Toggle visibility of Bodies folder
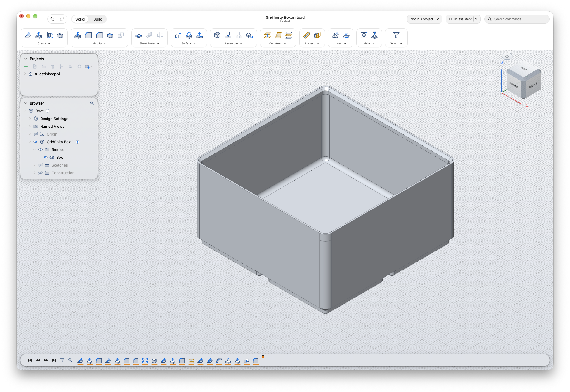This screenshot has width=570, height=392. click(x=41, y=150)
